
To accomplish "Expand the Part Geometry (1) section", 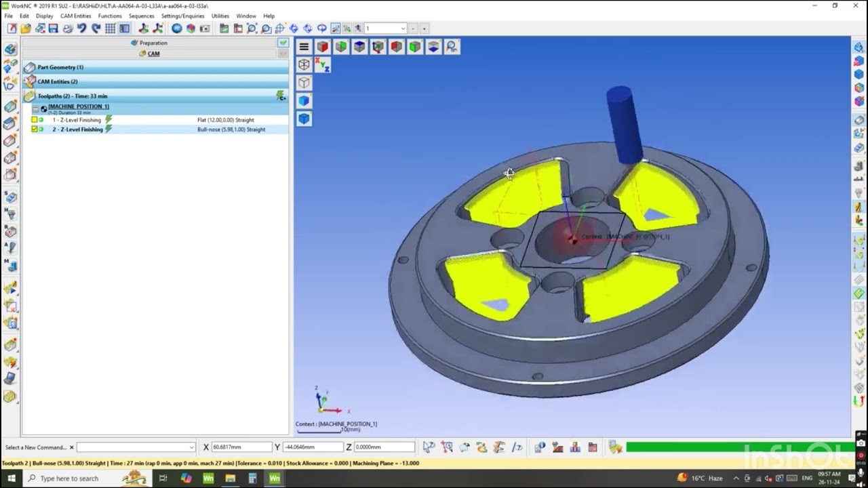I will 155,68.
